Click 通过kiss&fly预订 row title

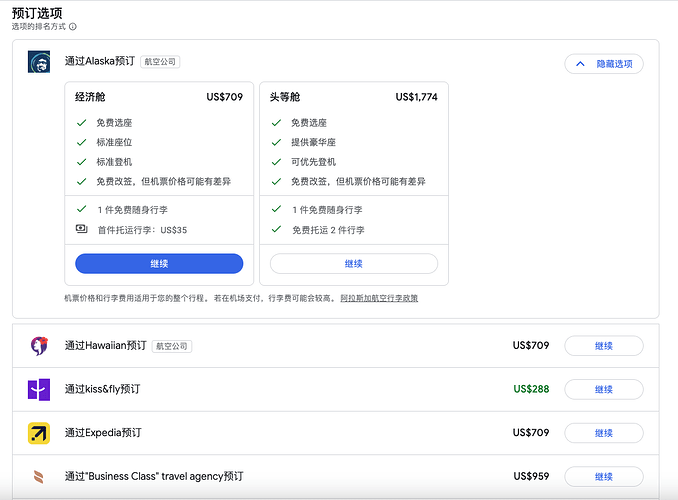pyautogui.click(x=102, y=389)
